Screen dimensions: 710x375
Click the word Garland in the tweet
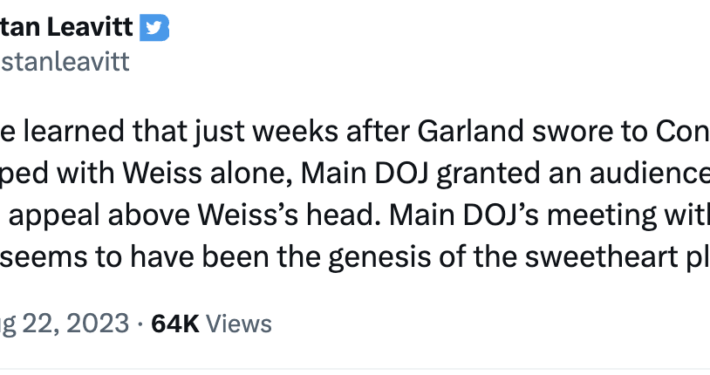click(x=470, y=131)
